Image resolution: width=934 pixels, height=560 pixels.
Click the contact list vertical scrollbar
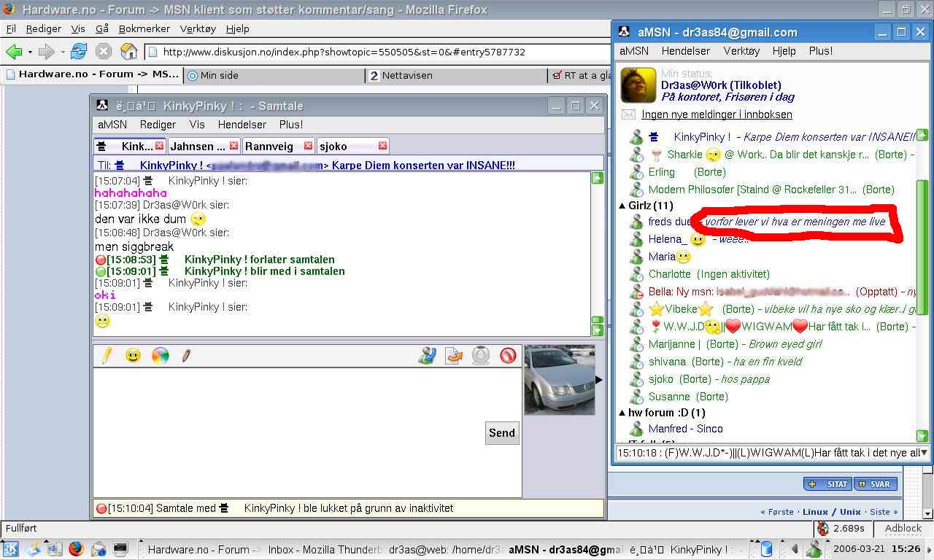(x=922, y=248)
